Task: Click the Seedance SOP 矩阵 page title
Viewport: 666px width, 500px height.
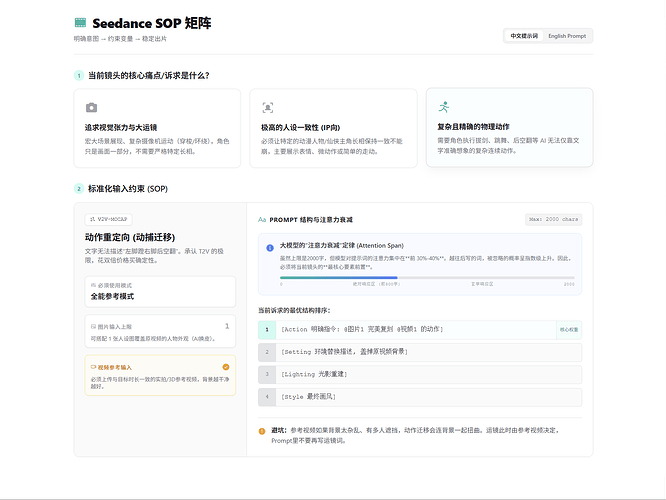Action: [x=152, y=23]
